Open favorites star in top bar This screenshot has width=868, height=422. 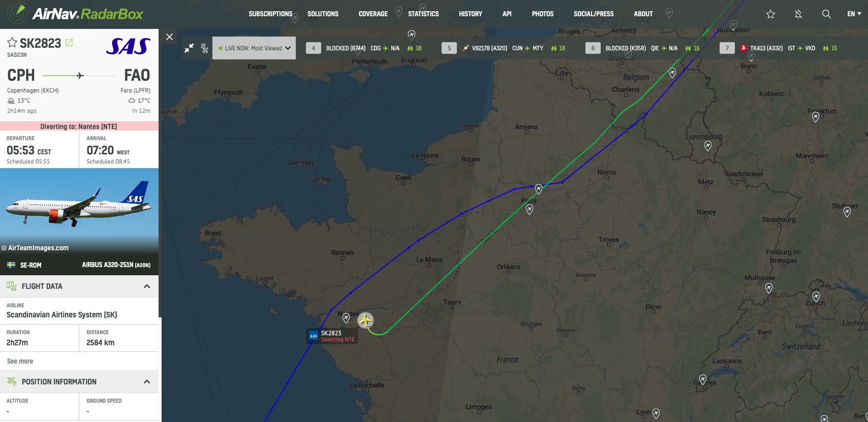point(770,14)
